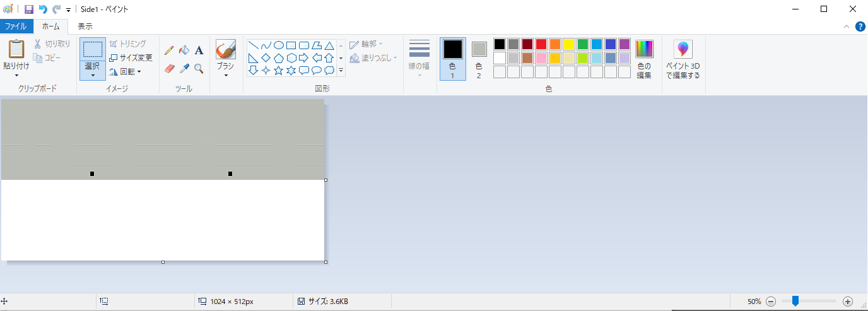Switch to the 表示 view tab
This screenshot has width=868, height=311.
pos(85,26)
